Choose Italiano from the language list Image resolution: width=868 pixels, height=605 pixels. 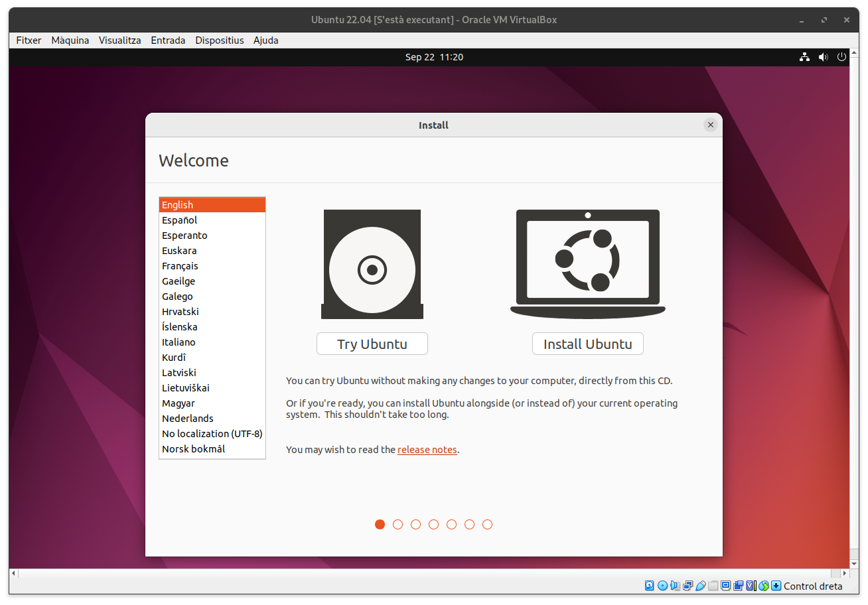coord(179,342)
